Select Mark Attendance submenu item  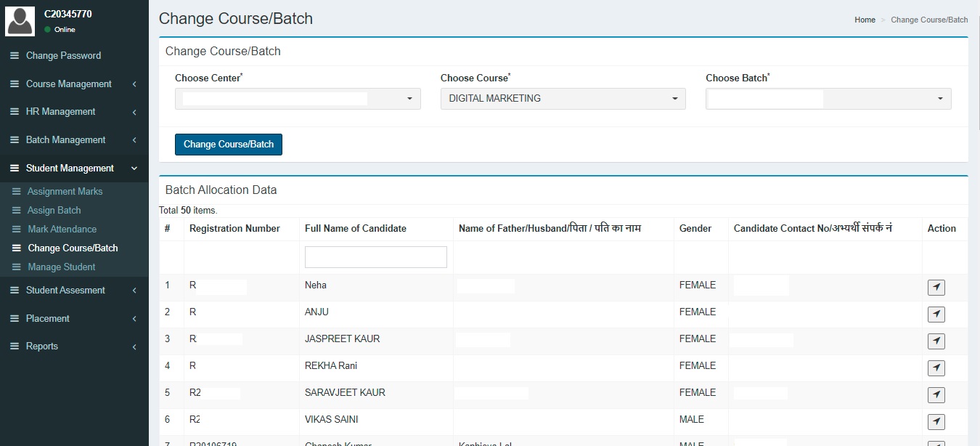point(62,230)
